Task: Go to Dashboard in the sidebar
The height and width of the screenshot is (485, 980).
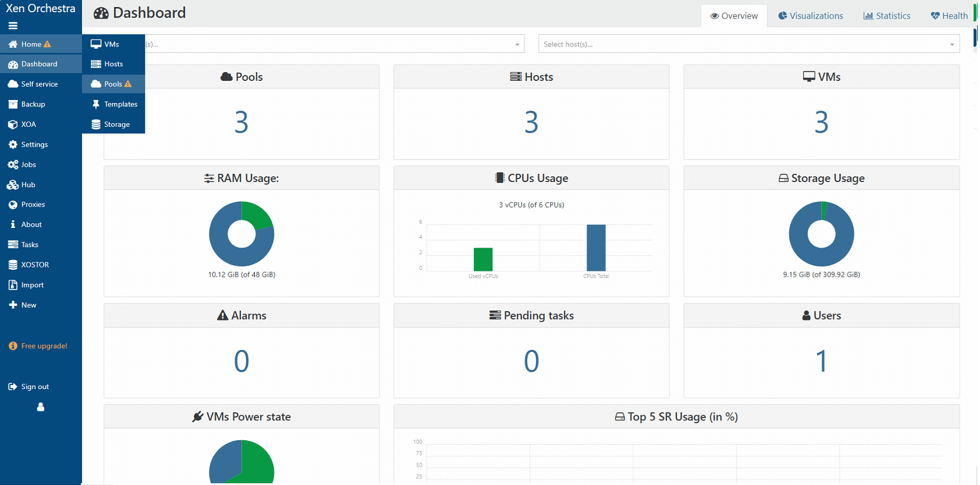Action: (41, 64)
